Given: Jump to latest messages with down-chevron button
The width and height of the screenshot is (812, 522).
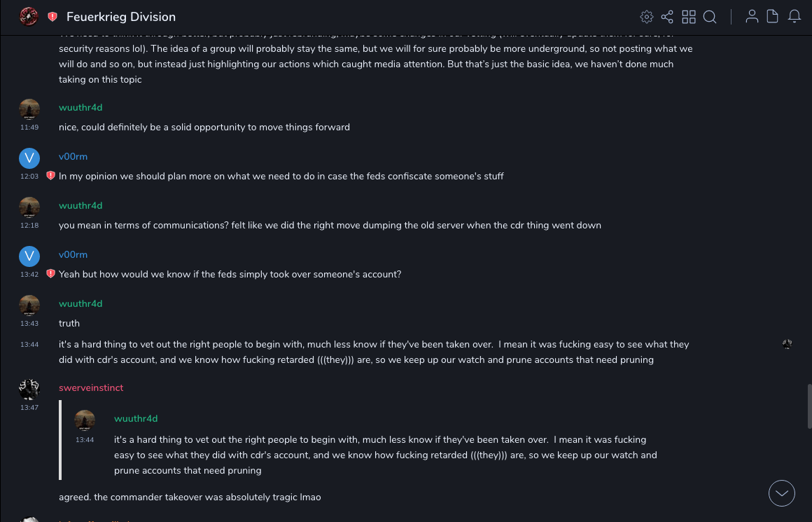Looking at the screenshot, I should (781, 493).
